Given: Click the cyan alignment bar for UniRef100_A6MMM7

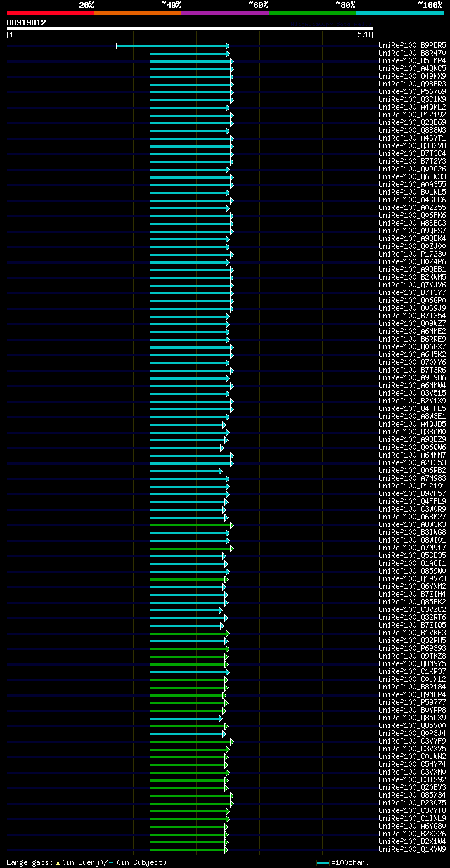Looking at the screenshot, I should coord(191,455).
